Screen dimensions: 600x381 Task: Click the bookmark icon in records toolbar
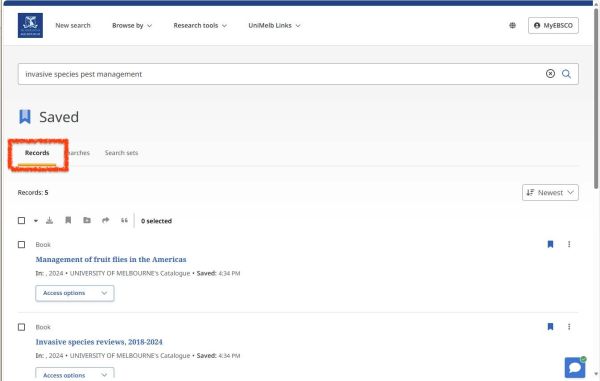[x=68, y=220]
